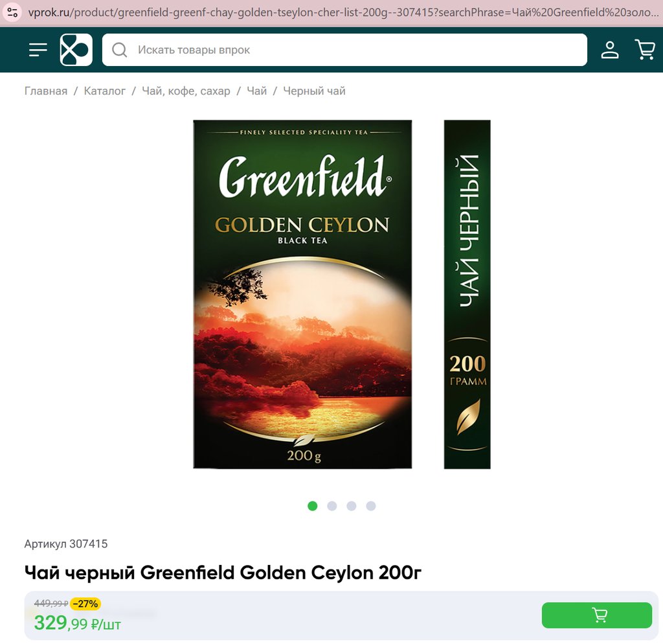Open the 'Чай, кофе, сахар' breadcrumb
This screenshot has width=663, height=644.
click(186, 91)
